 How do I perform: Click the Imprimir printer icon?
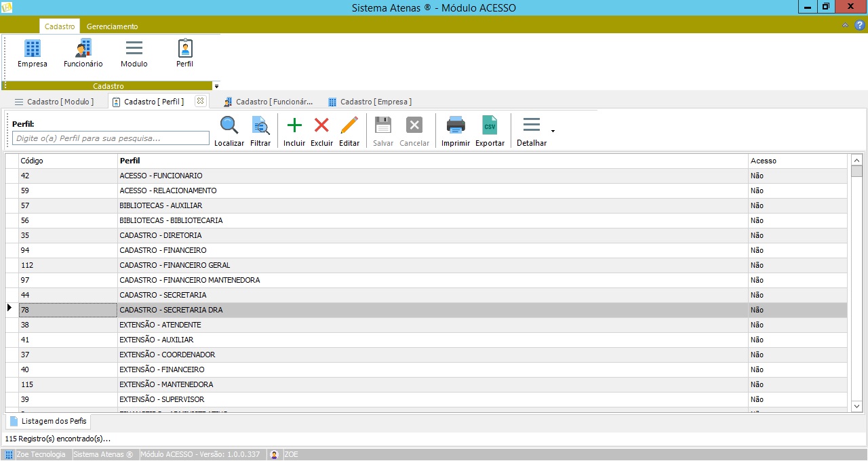(x=456, y=125)
